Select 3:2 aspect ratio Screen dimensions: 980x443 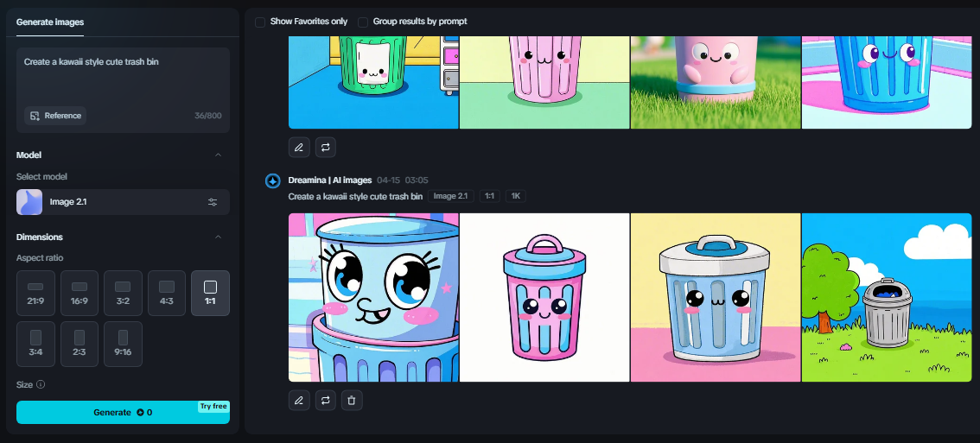point(123,293)
